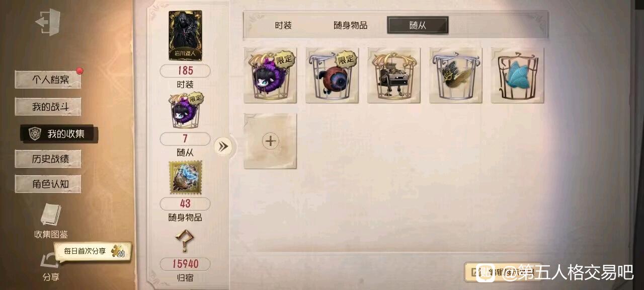Click the 忘川渡人 costume thumbnail

[x=185, y=36]
